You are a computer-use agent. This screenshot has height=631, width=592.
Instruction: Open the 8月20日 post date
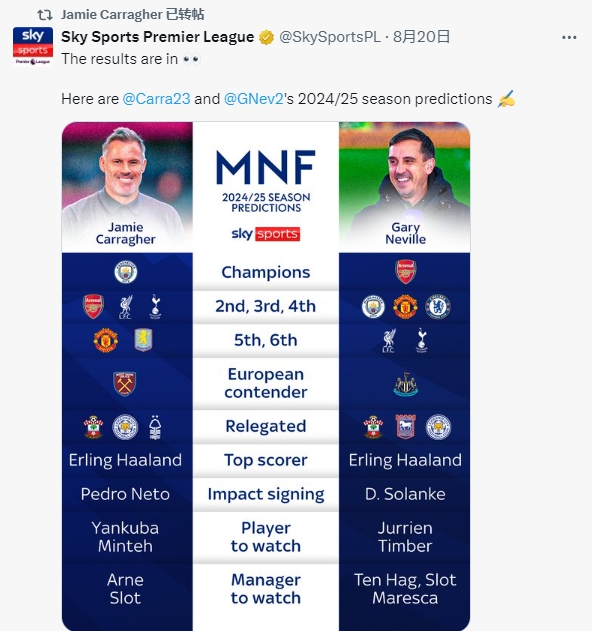pyautogui.click(x=421, y=37)
